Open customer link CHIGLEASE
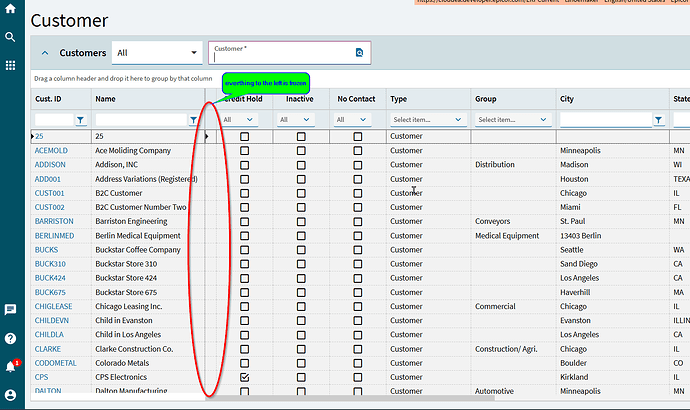The height and width of the screenshot is (410, 690). (54, 306)
